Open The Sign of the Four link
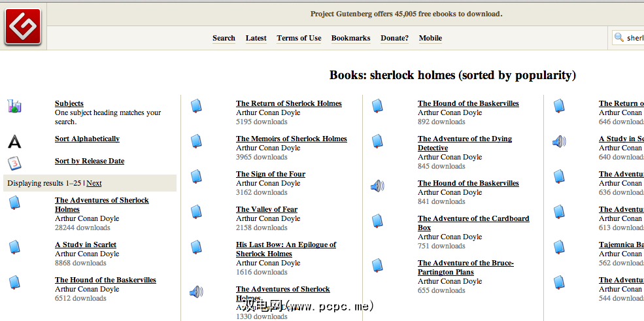 [271, 174]
